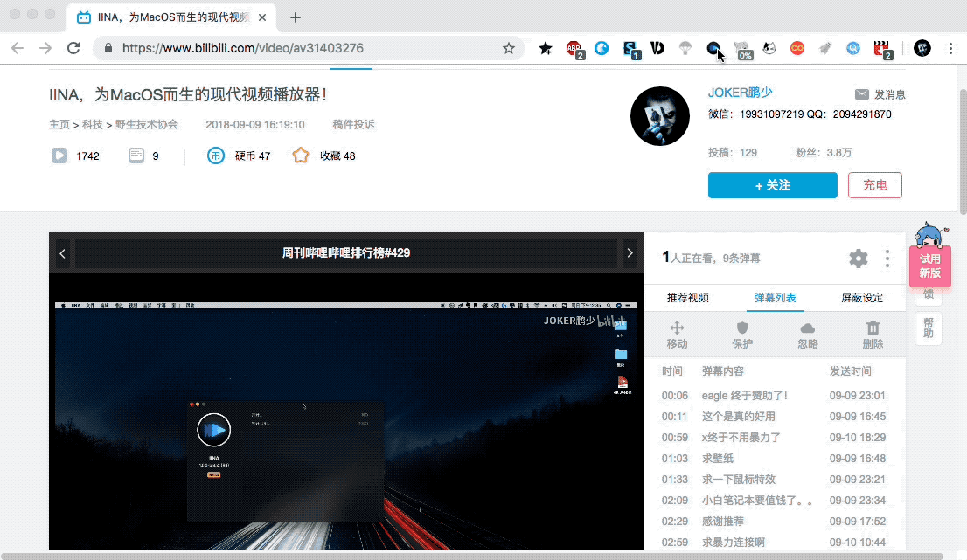Close the IINA bilibili tab

point(262,17)
